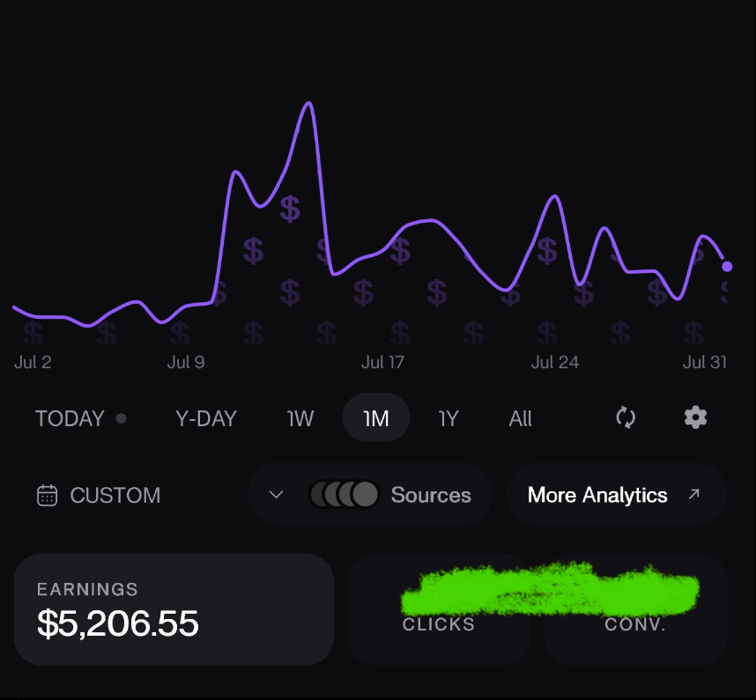Open More Analytics
The height and width of the screenshot is (700, 756).
(x=617, y=494)
